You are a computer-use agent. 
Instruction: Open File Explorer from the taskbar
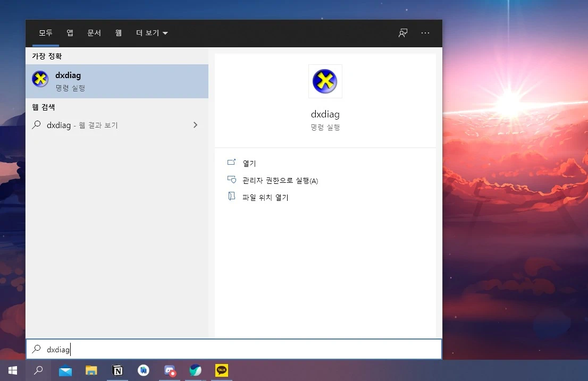(91, 370)
